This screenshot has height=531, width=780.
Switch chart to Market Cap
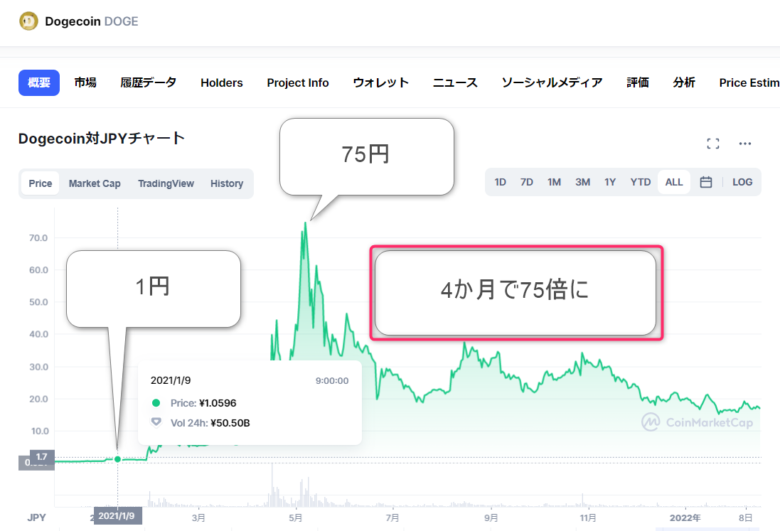click(95, 184)
